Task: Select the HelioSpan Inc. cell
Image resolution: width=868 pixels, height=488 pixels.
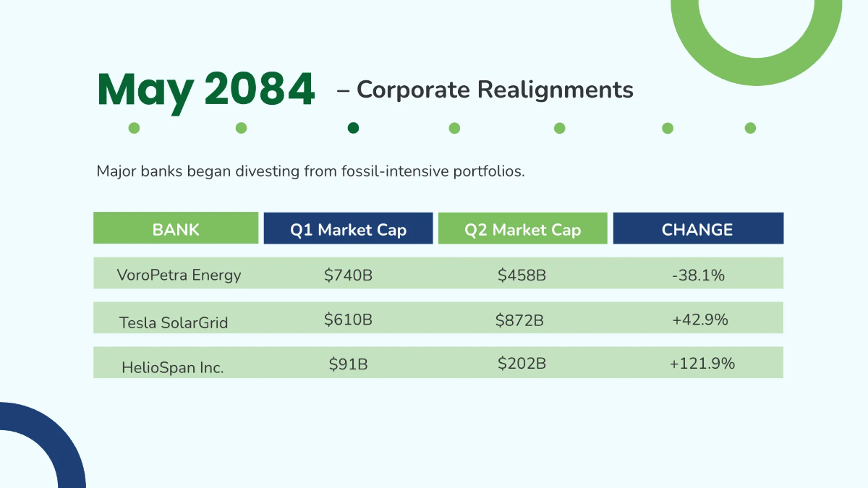Action: point(173,367)
